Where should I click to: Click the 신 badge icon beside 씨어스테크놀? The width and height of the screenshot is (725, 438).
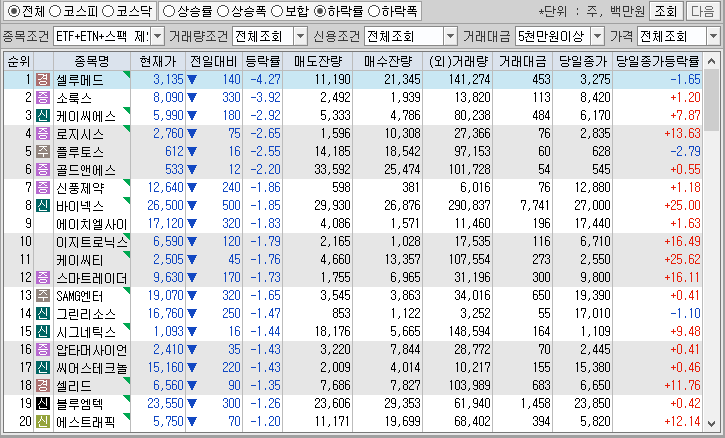coord(43,368)
